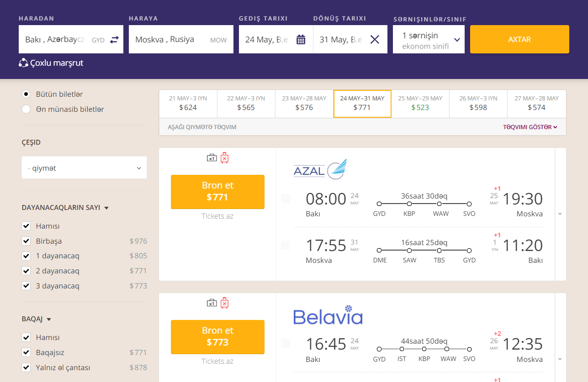Click the Çoxlu marşrut multi-route icon
Screen dimensions: 588x382
point(23,63)
